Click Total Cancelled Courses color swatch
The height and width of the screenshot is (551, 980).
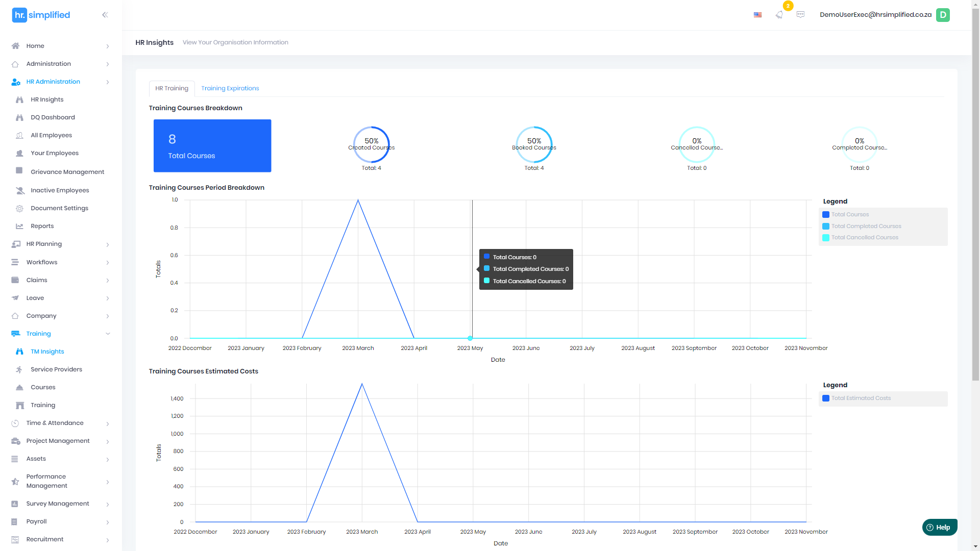coord(826,238)
